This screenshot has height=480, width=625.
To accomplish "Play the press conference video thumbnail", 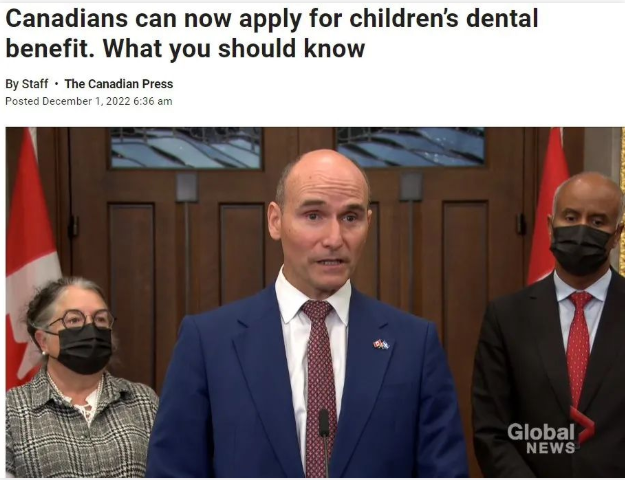I will [x=315, y=302].
